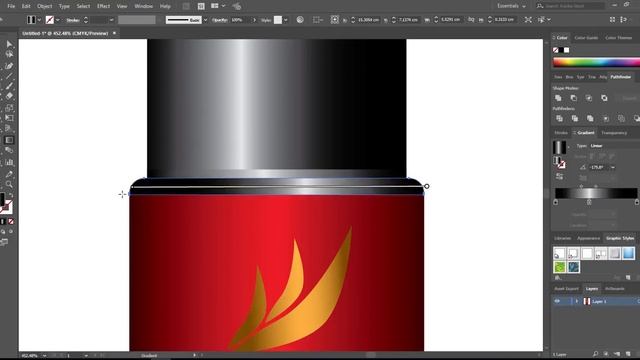Click the Stroke label in control bar
The image size is (640, 360).
point(73,20)
